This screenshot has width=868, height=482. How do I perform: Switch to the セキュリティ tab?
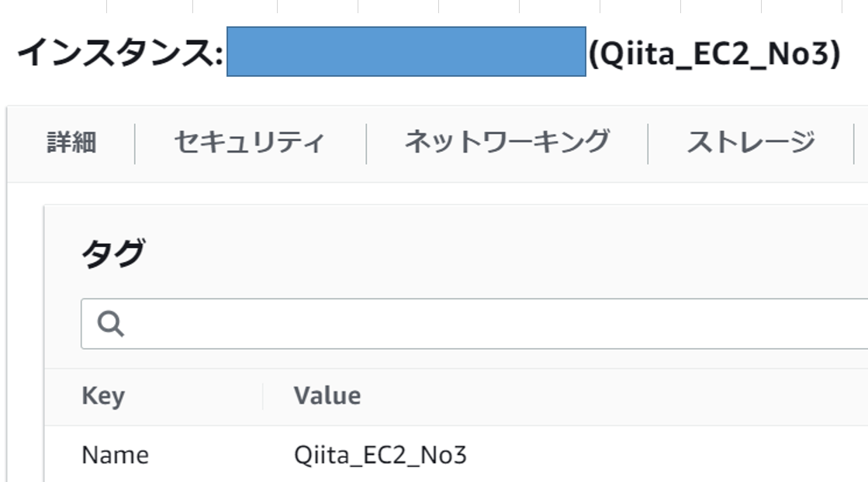248,140
